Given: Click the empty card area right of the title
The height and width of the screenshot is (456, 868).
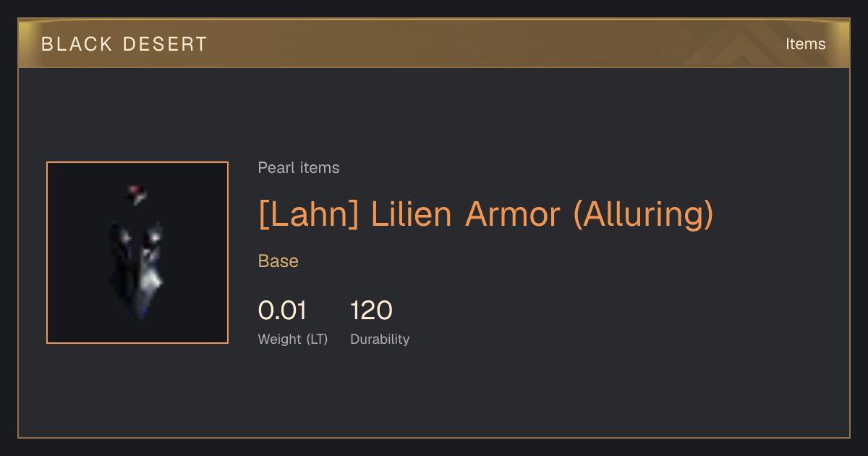Looking at the screenshot, I should [x=781, y=215].
